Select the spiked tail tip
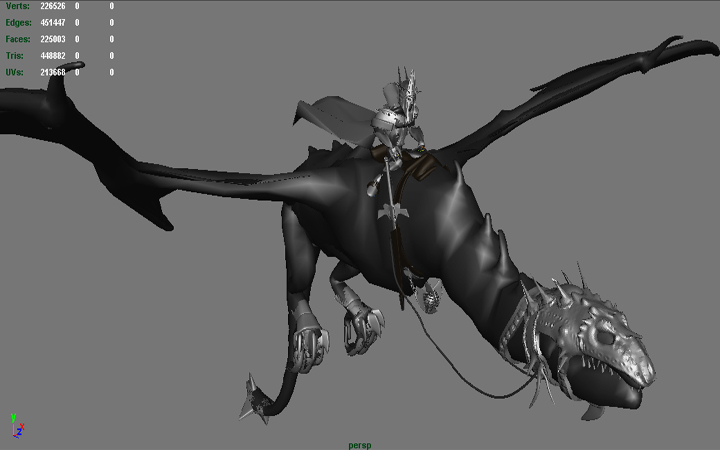The width and height of the screenshot is (720, 450). pyautogui.click(x=255, y=400)
